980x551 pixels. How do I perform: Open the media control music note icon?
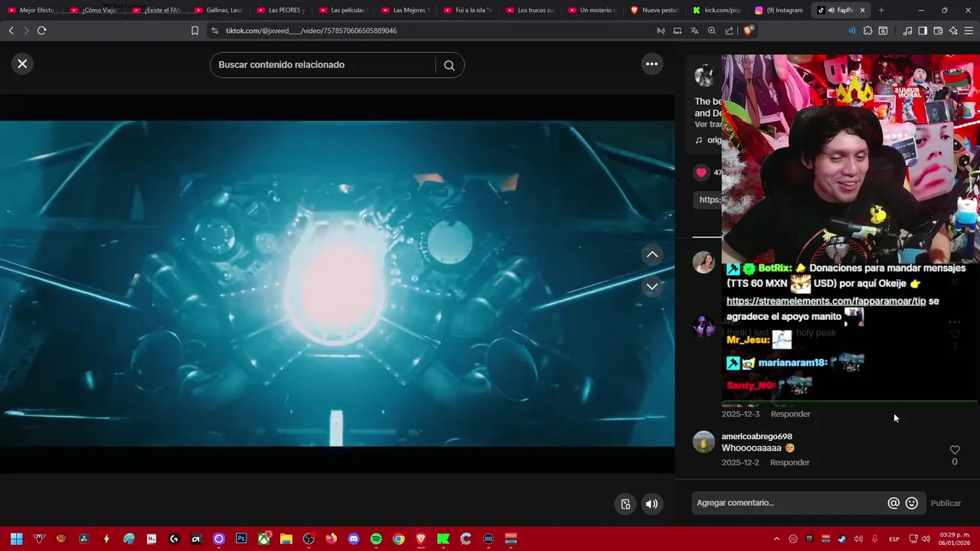[x=907, y=31]
